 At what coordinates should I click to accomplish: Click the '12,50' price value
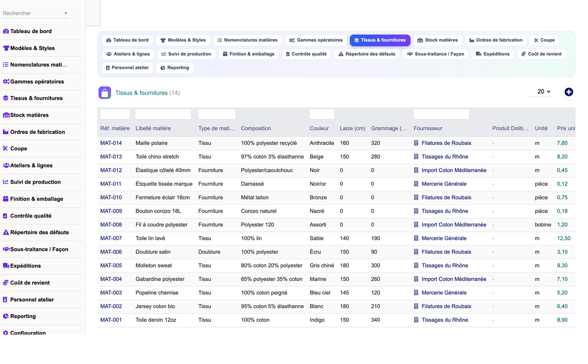[563, 238]
